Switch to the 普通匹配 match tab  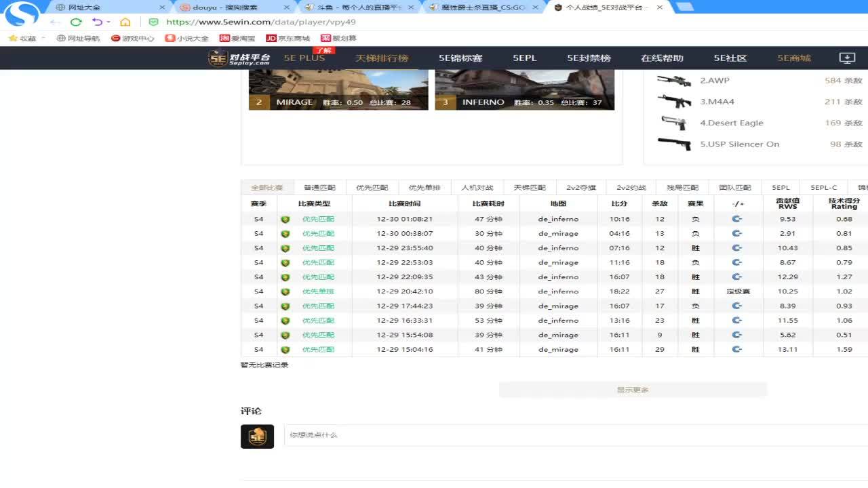319,188
